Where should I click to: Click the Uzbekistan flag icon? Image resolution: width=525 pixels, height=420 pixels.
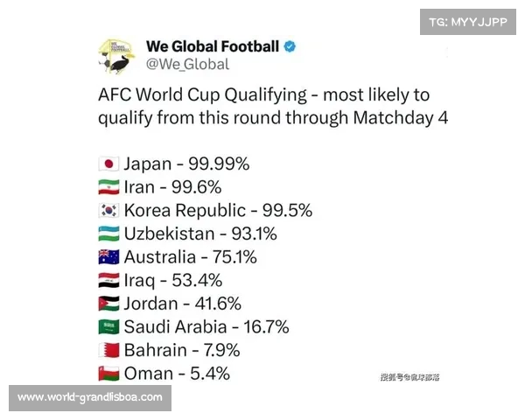(x=108, y=234)
